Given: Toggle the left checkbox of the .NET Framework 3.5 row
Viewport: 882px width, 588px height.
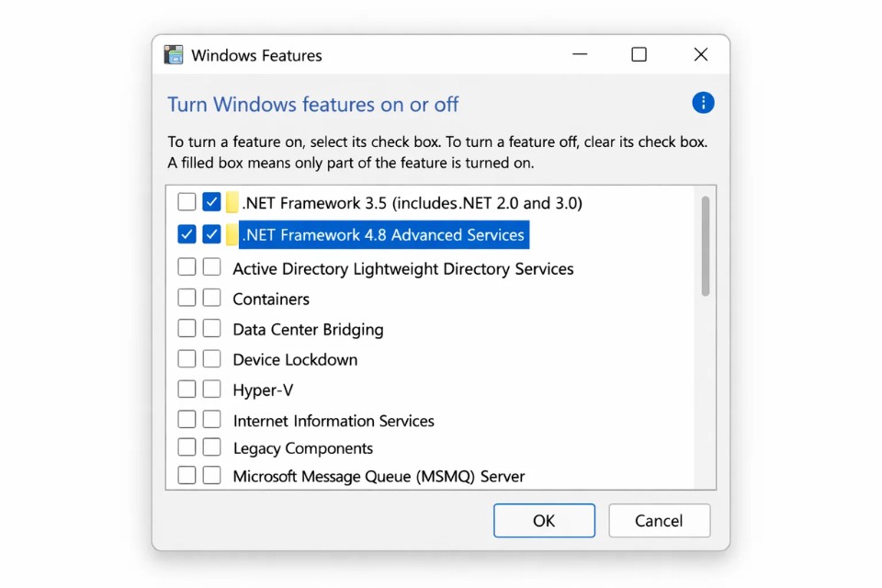Looking at the screenshot, I should click(x=187, y=202).
